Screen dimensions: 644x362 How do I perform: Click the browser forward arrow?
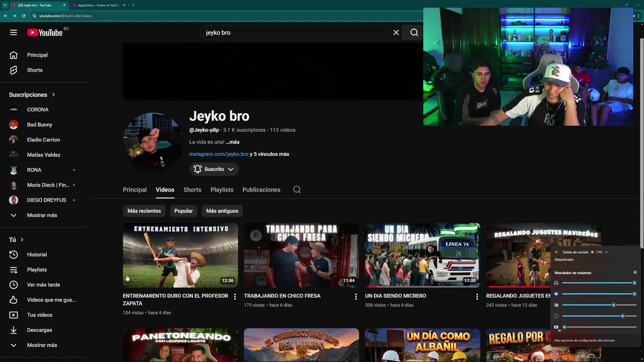tap(14, 16)
